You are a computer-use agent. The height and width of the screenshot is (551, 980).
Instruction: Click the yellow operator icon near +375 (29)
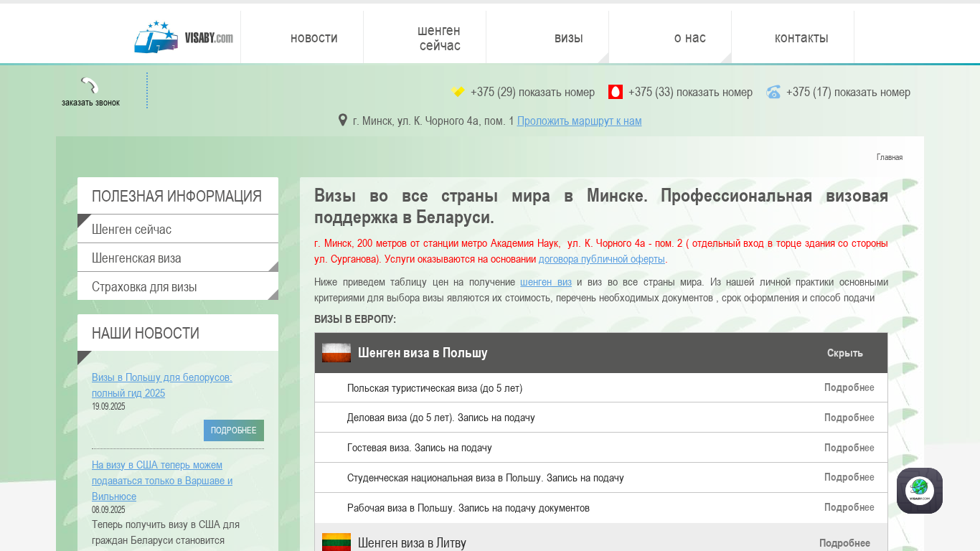[458, 92]
